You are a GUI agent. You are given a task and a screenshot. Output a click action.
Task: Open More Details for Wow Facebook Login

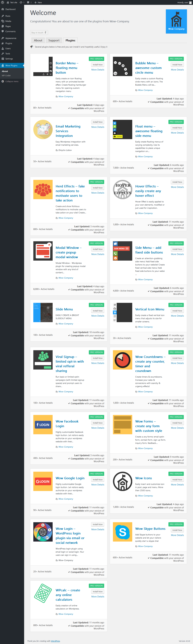tap(98, 428)
